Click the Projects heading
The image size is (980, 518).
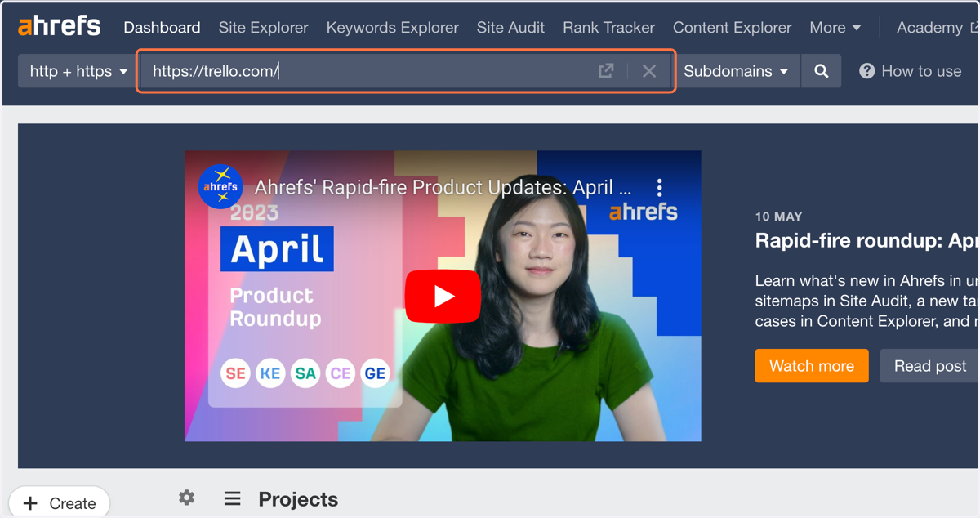(x=298, y=499)
